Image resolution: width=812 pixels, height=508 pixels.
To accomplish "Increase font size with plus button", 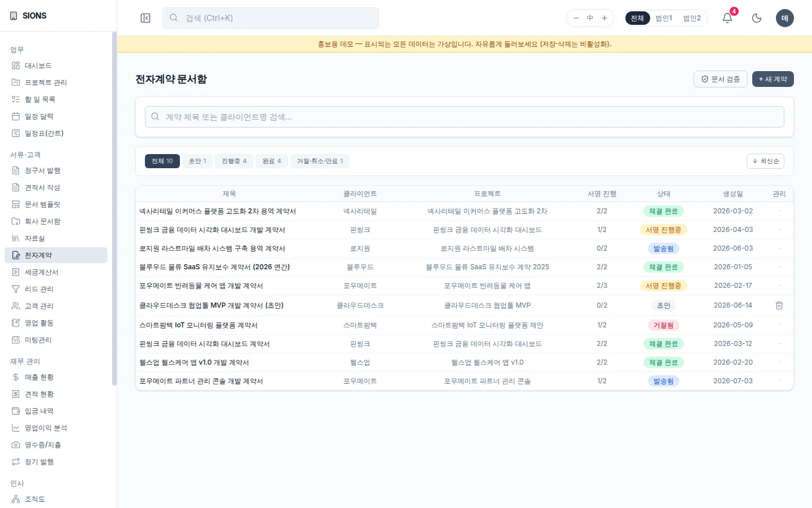I will coord(604,18).
